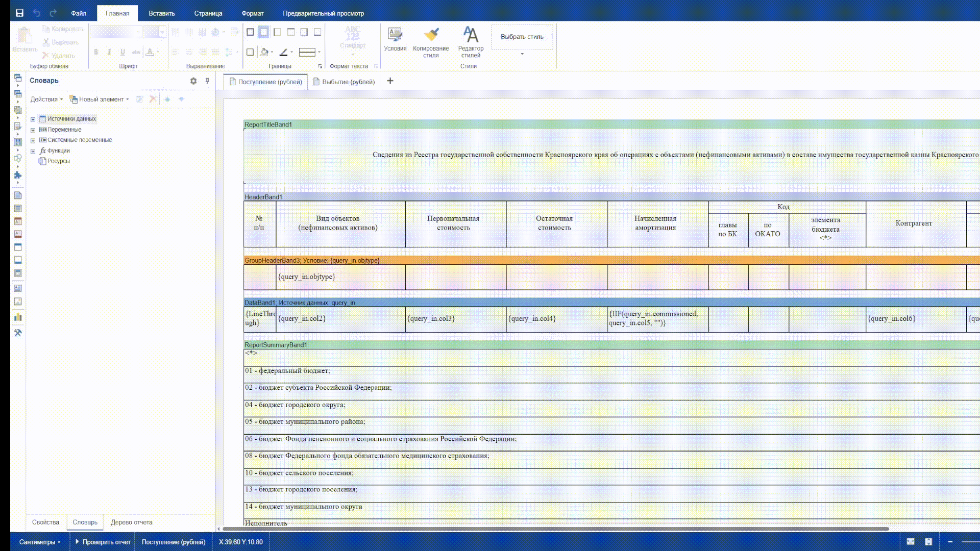Toggle the left border
Image resolution: width=980 pixels, height=551 pixels.
277,32
